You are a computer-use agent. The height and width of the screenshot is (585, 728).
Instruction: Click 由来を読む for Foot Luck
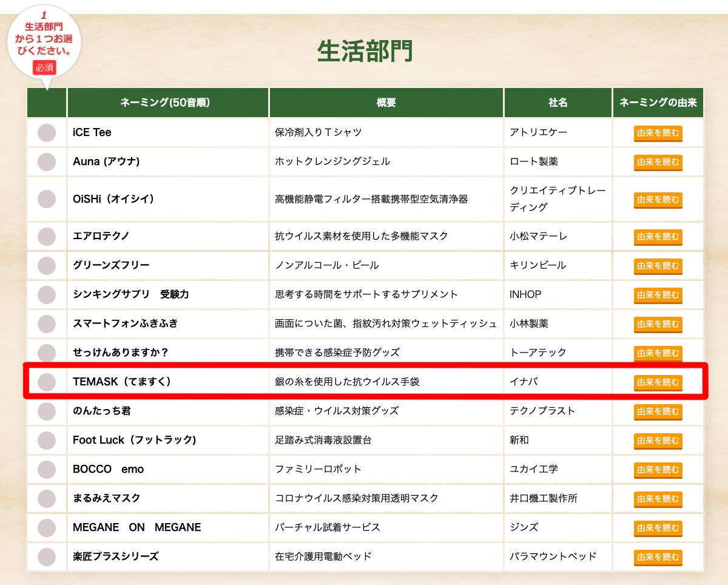(x=658, y=441)
